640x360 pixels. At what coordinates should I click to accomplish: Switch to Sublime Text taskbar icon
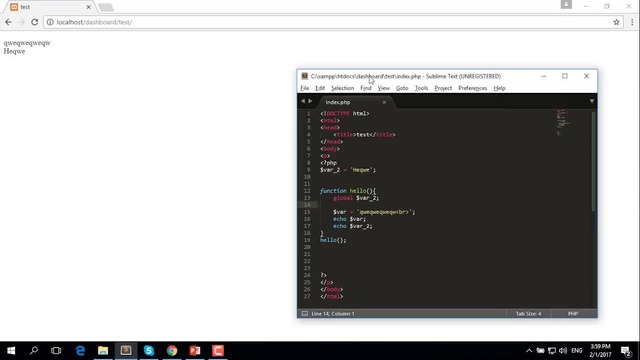click(126, 351)
